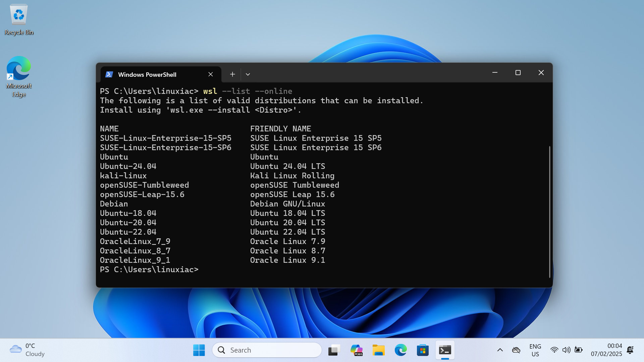This screenshot has width=644, height=362.
Task: Click the NAME column header text
Action: 109,129
